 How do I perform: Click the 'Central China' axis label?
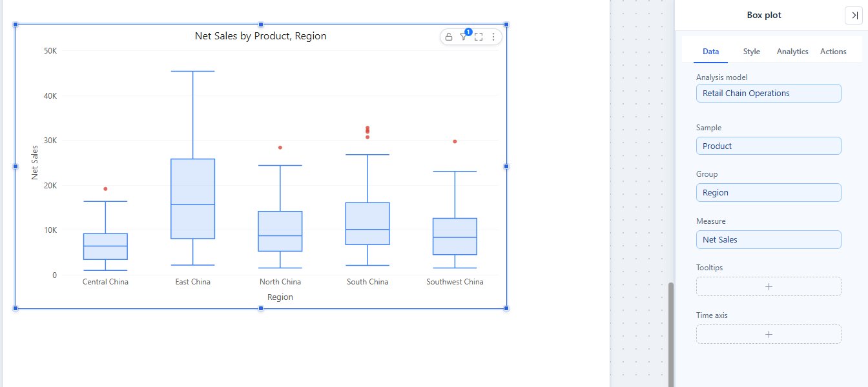coord(105,282)
